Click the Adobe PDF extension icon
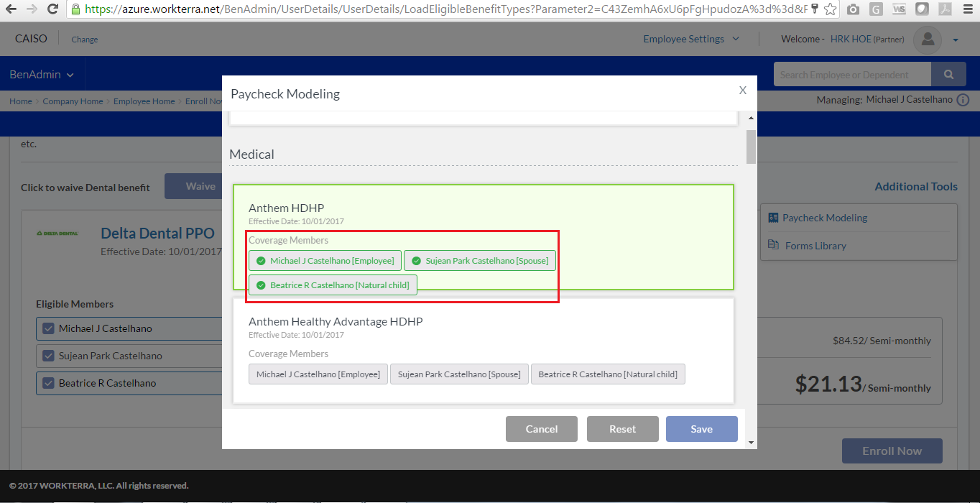 [946, 9]
